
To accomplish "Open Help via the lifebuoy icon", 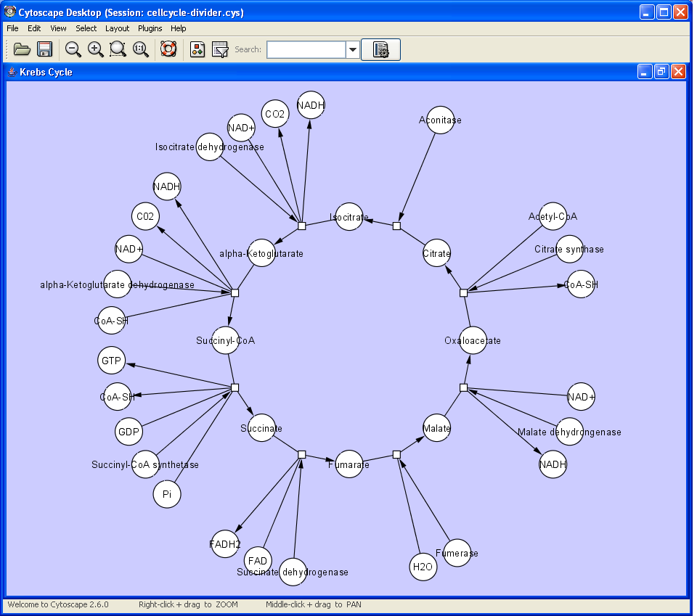I will point(168,49).
